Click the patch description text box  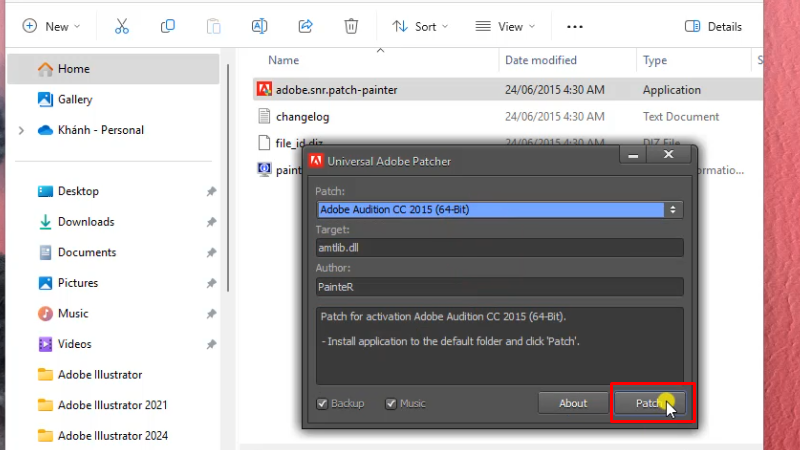pyautogui.click(x=499, y=345)
